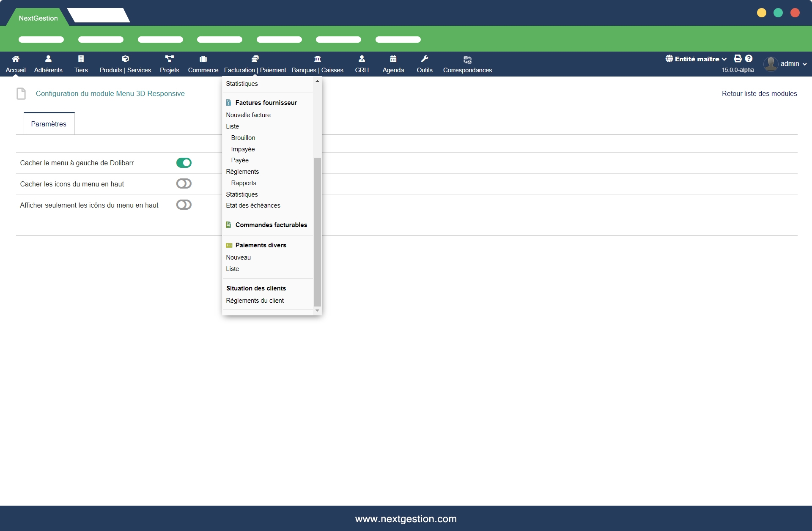This screenshot has width=812, height=531.
Task: Click scroll up arrow in dropdown menu
Action: (317, 81)
